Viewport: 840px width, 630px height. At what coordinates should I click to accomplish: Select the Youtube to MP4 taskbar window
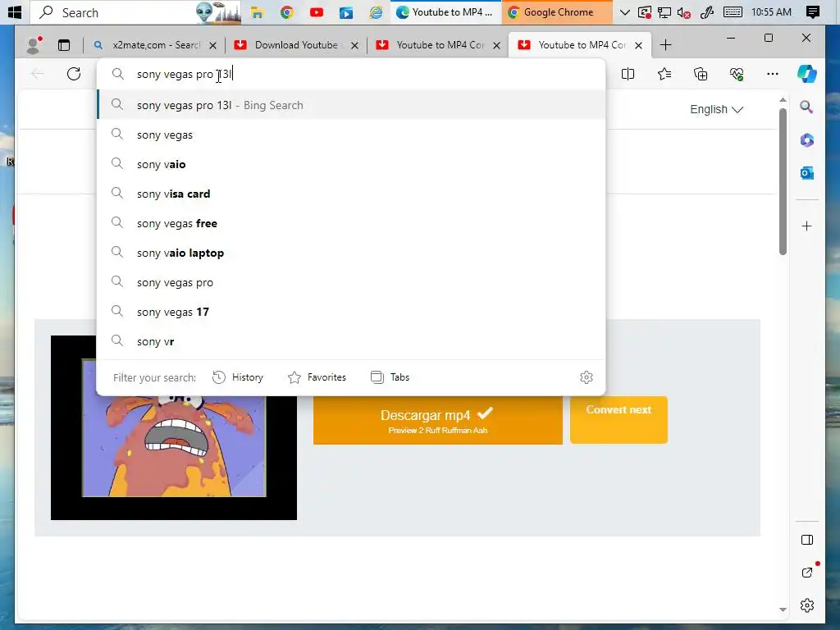[x=445, y=12]
